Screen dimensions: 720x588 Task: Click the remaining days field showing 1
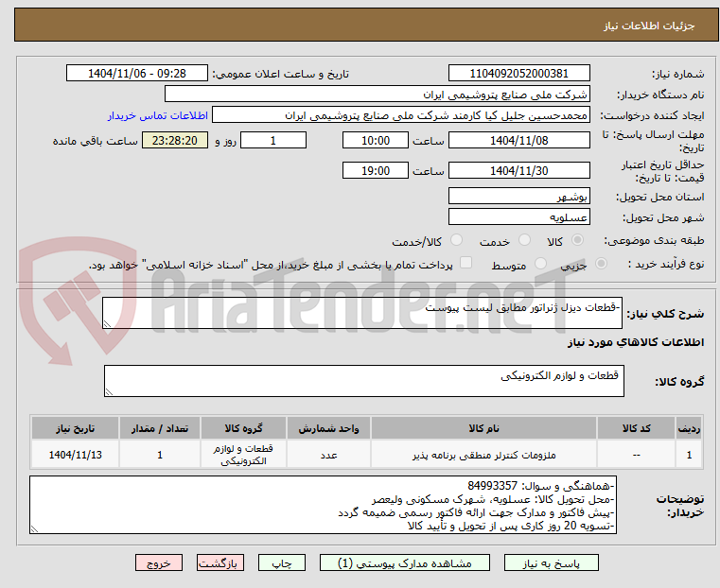click(273, 140)
